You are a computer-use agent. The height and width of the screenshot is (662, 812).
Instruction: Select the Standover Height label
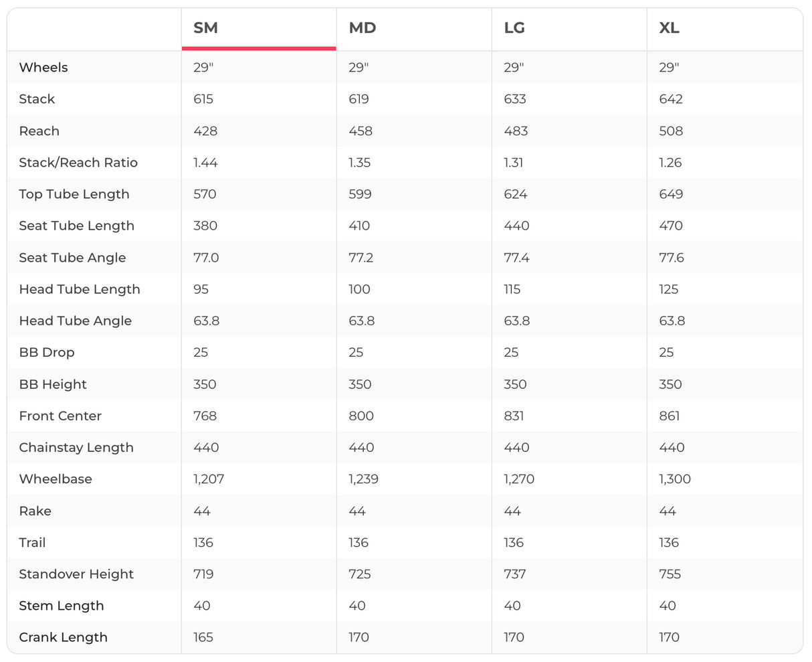[x=76, y=574]
